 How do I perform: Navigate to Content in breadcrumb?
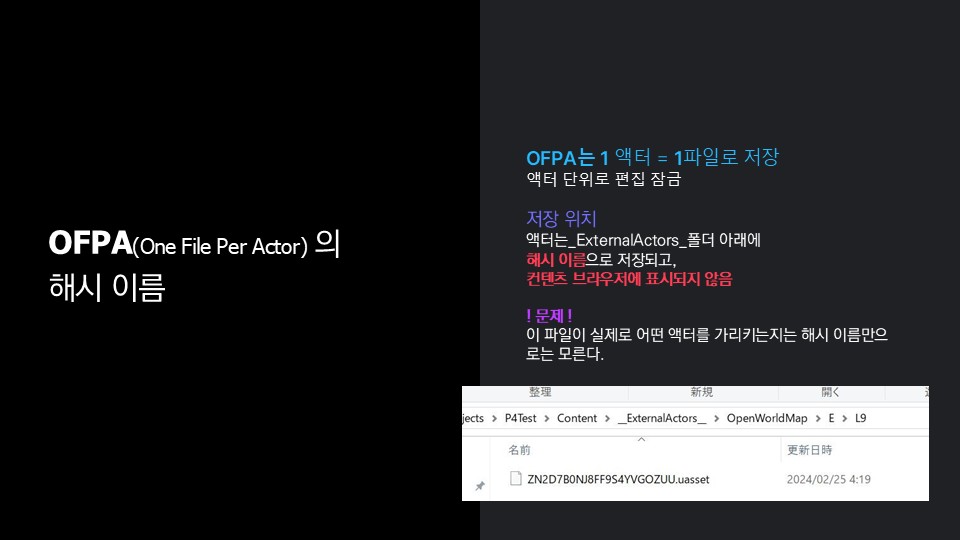[577, 418]
